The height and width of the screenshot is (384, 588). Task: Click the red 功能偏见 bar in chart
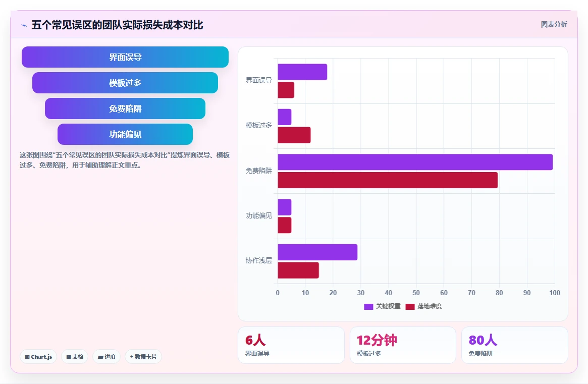(285, 225)
